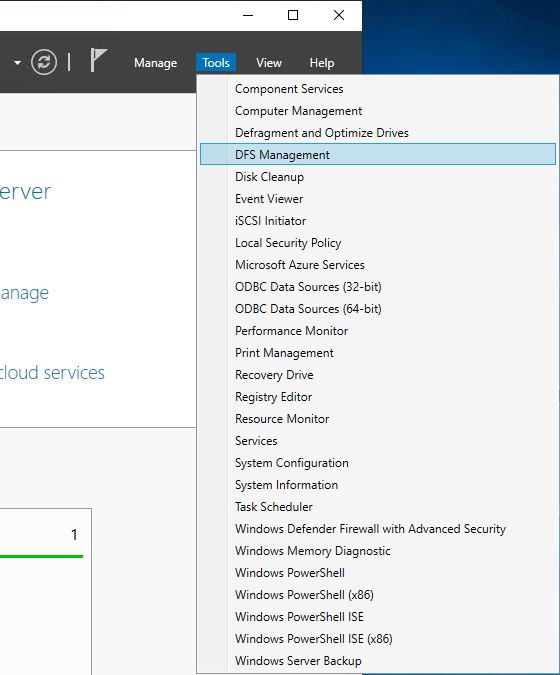Expand the small dropdown arrow beside refresh
The width and height of the screenshot is (560, 675).
click(17, 63)
